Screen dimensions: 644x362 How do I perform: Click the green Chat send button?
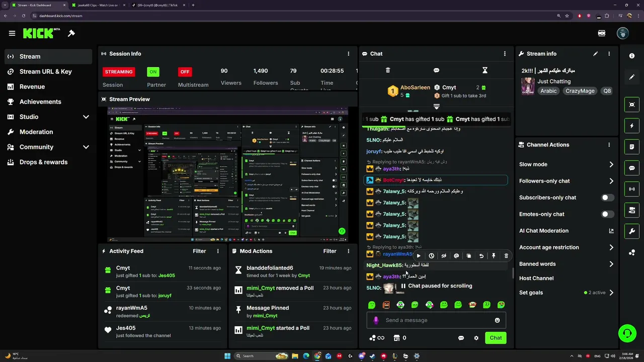click(496, 338)
